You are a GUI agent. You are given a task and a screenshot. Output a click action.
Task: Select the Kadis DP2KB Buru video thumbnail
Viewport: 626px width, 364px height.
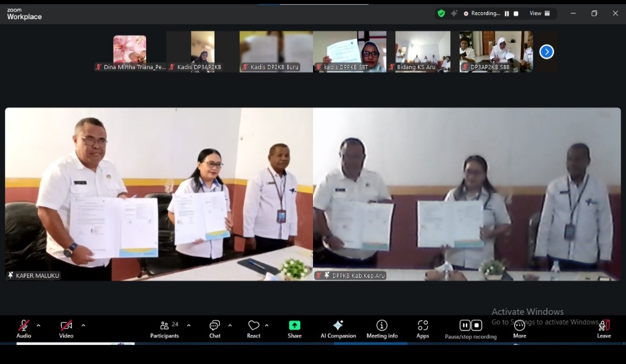tap(276, 51)
